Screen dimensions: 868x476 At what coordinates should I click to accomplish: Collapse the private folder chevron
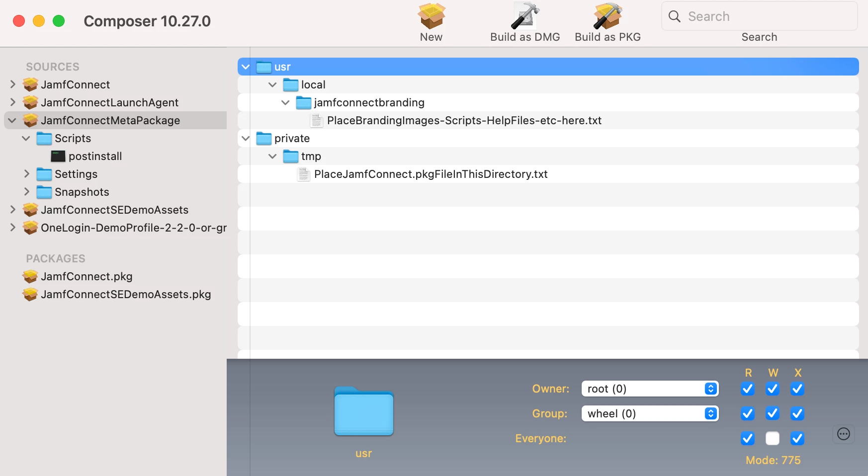246,138
